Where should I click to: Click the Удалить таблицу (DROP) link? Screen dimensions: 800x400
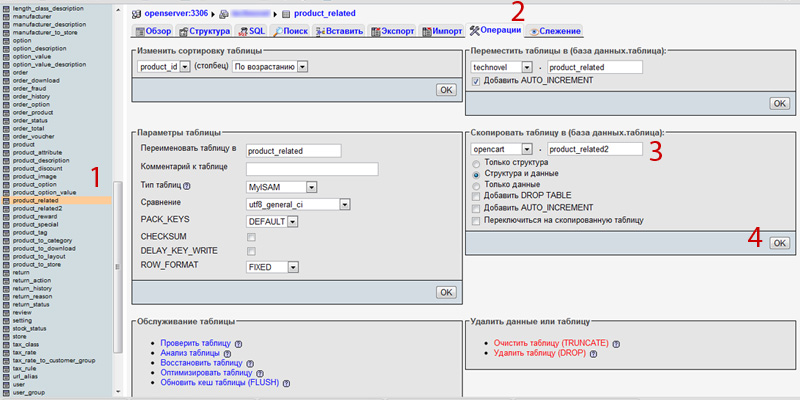(540, 353)
